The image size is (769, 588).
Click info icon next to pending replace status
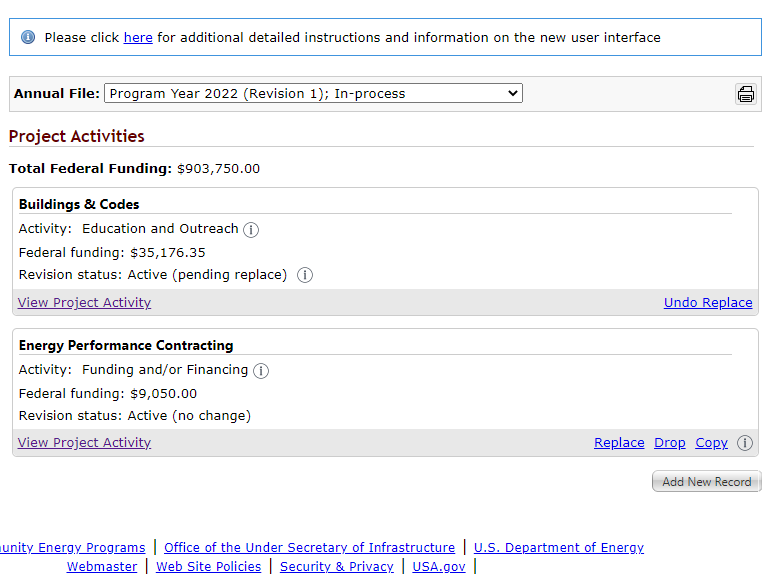305,275
